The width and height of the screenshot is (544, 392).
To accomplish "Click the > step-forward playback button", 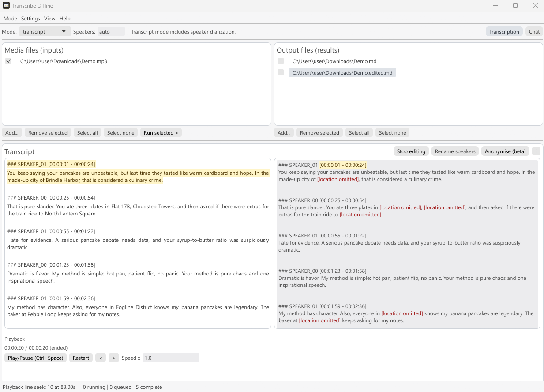I will pyautogui.click(x=114, y=358).
